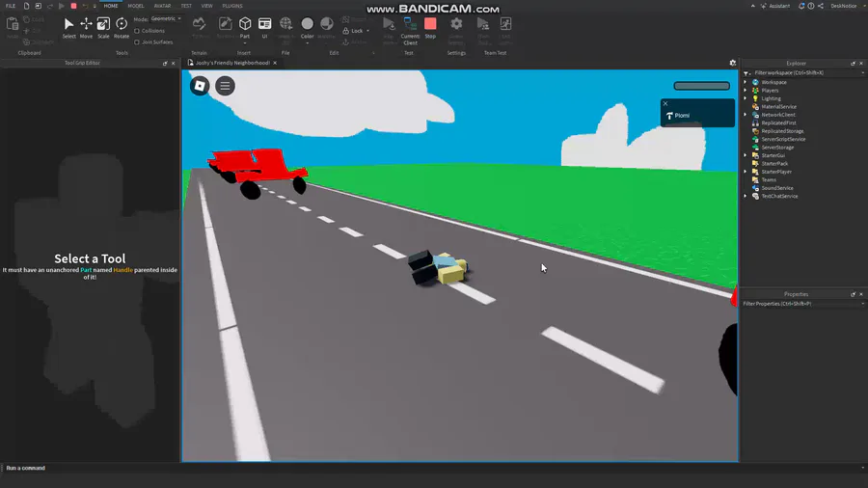Insert a Part using the cube icon
The width and height of the screenshot is (868, 488).
[x=245, y=24]
